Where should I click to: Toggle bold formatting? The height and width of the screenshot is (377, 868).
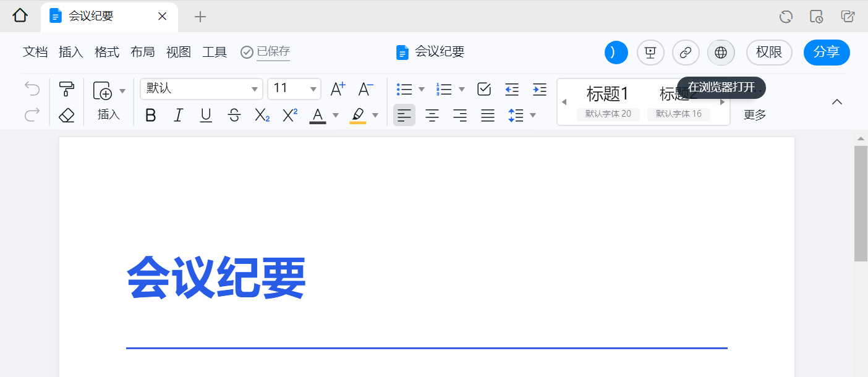click(x=150, y=115)
